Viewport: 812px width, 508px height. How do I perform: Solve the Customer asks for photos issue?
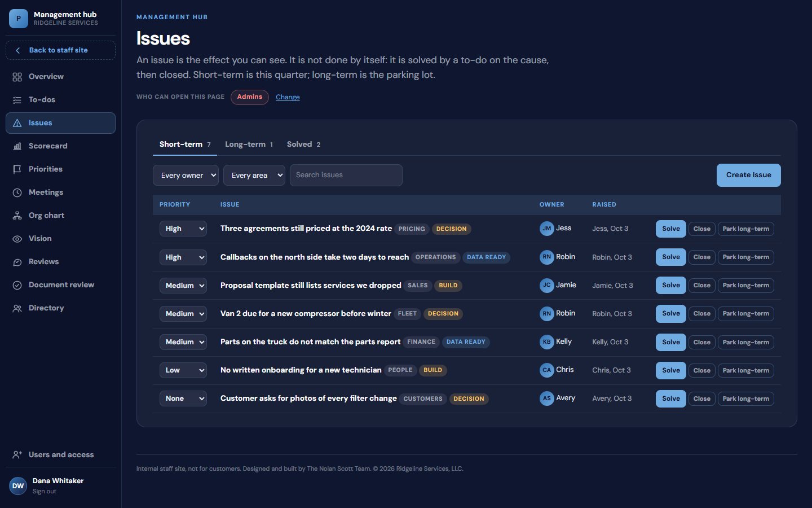[671, 398]
